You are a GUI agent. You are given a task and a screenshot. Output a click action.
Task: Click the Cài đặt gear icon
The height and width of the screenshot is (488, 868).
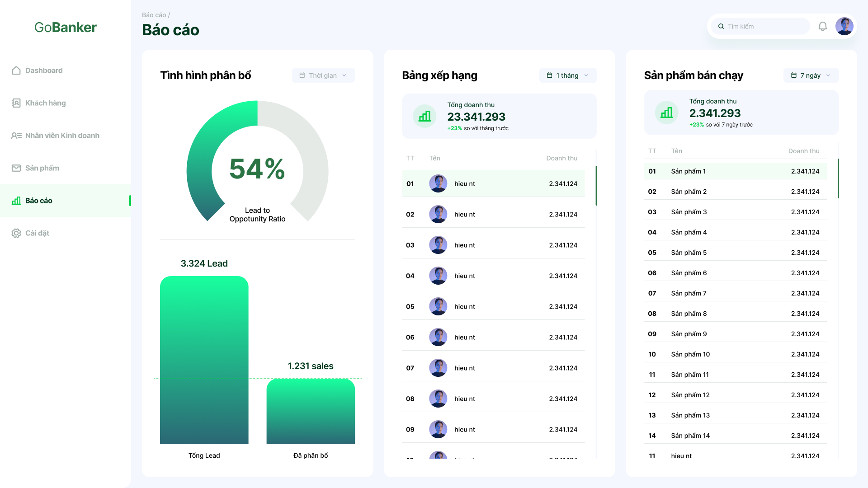coord(16,233)
